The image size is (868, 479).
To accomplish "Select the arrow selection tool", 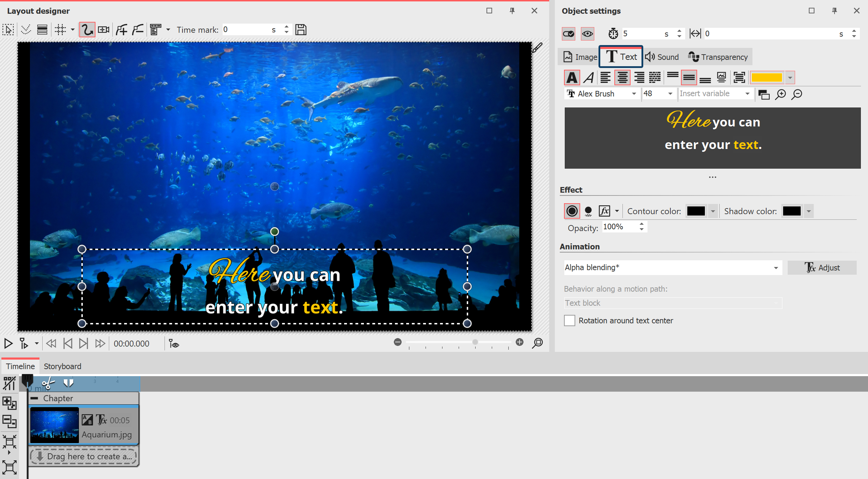I will pos(8,29).
